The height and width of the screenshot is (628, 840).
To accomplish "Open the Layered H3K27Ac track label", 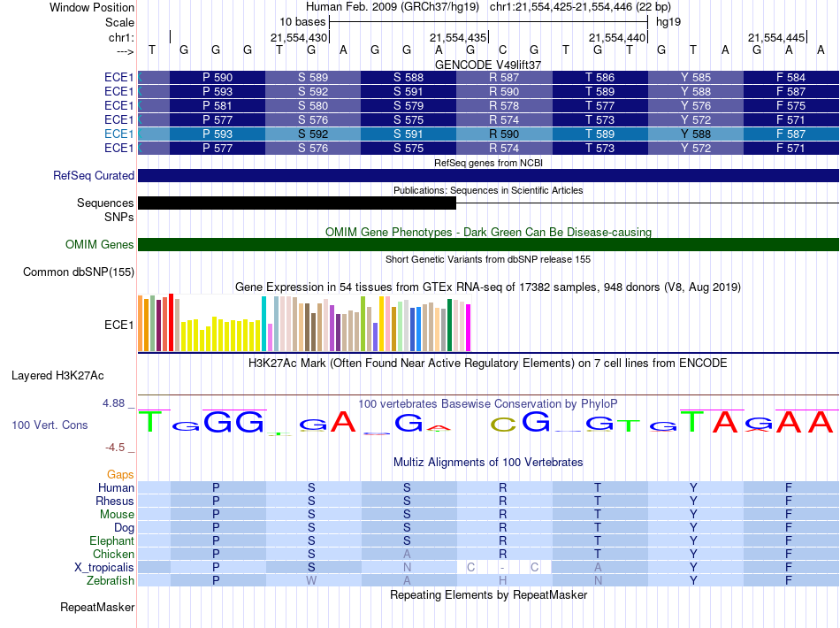I will (x=57, y=376).
